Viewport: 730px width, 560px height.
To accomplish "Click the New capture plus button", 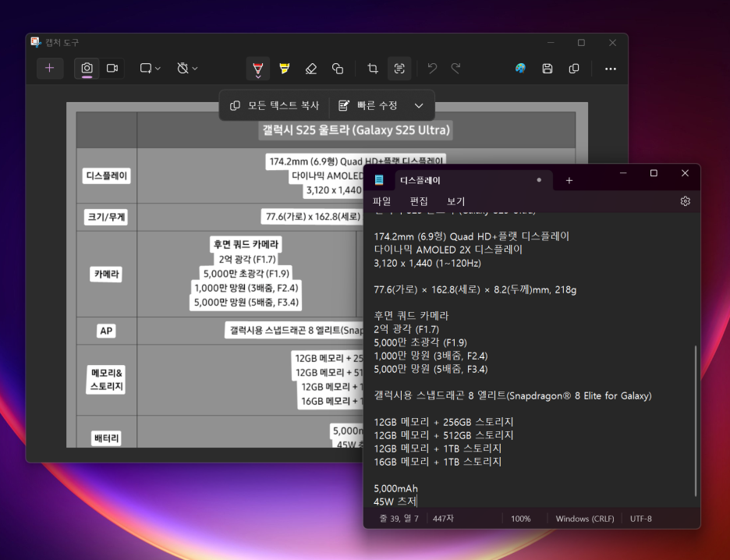I will tap(50, 69).
